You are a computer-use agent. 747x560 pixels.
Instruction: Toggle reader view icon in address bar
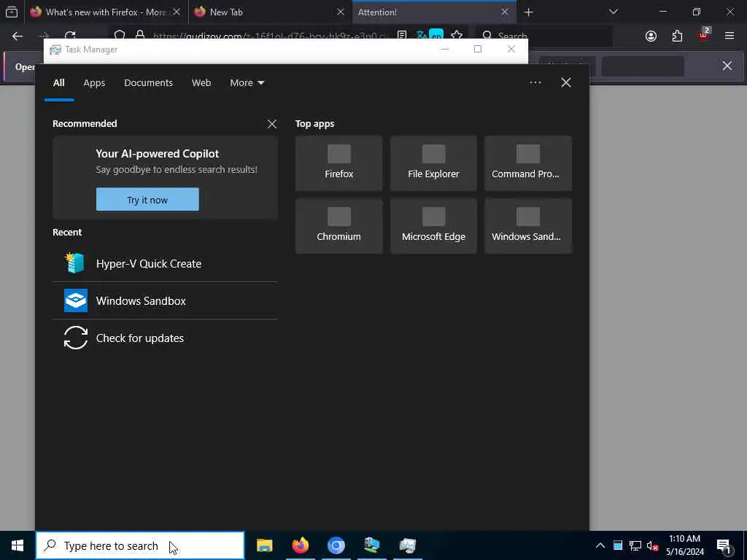tap(402, 36)
